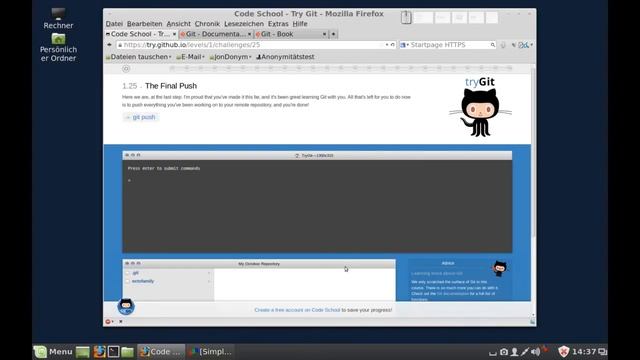The height and width of the screenshot is (360, 640).
Task: Open a new tab with plus button
Action: 333,34
